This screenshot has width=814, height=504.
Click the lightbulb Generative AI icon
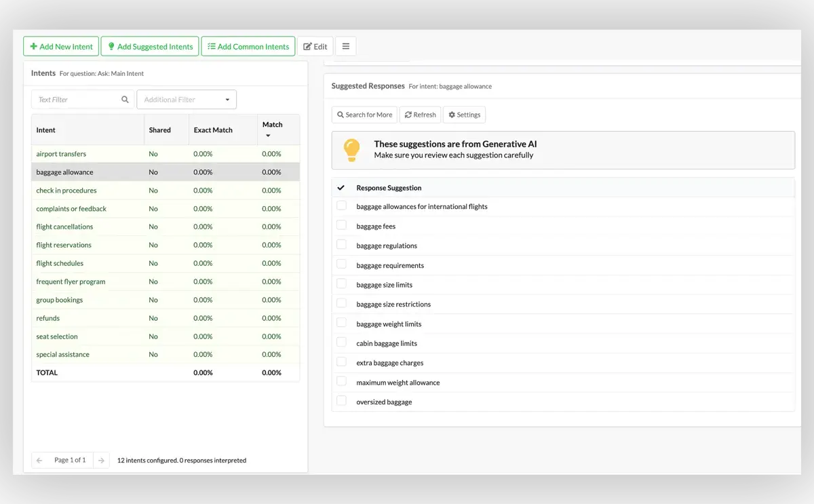(x=351, y=150)
